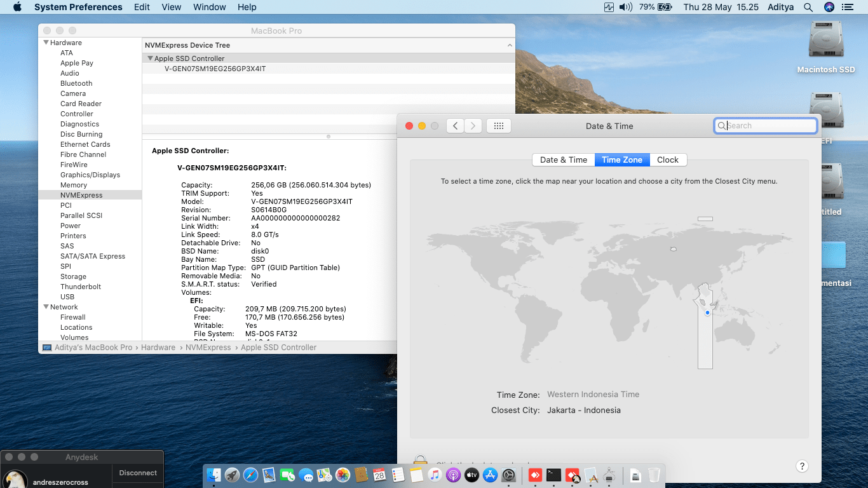Open the View menu
Screen dimensions: 868x488
[172, 7]
